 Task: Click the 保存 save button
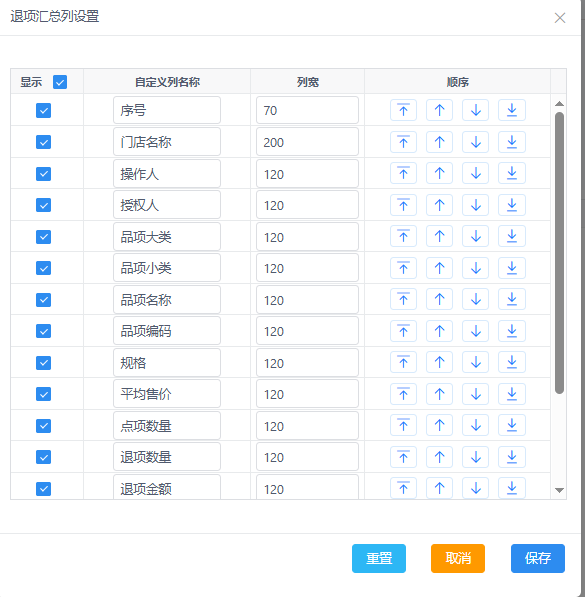(538, 558)
